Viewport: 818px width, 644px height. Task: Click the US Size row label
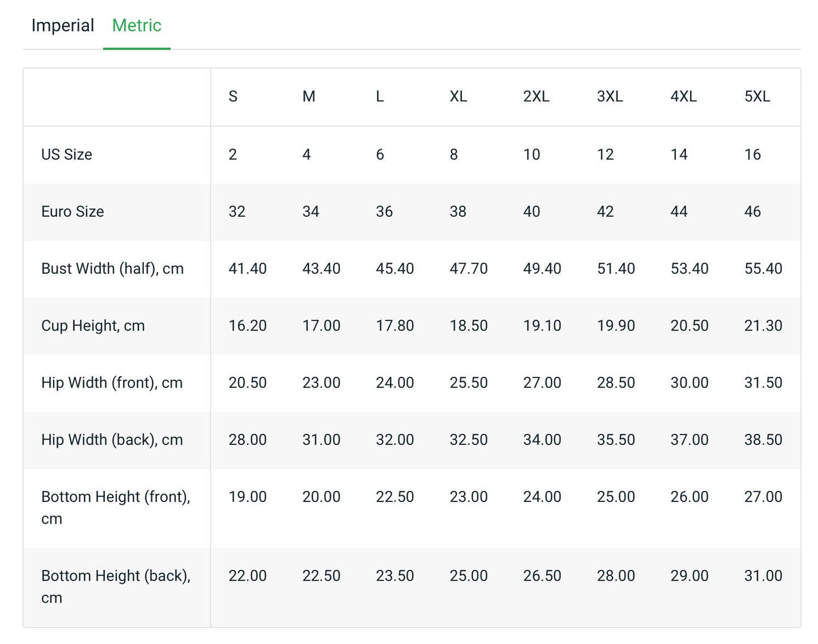point(67,154)
